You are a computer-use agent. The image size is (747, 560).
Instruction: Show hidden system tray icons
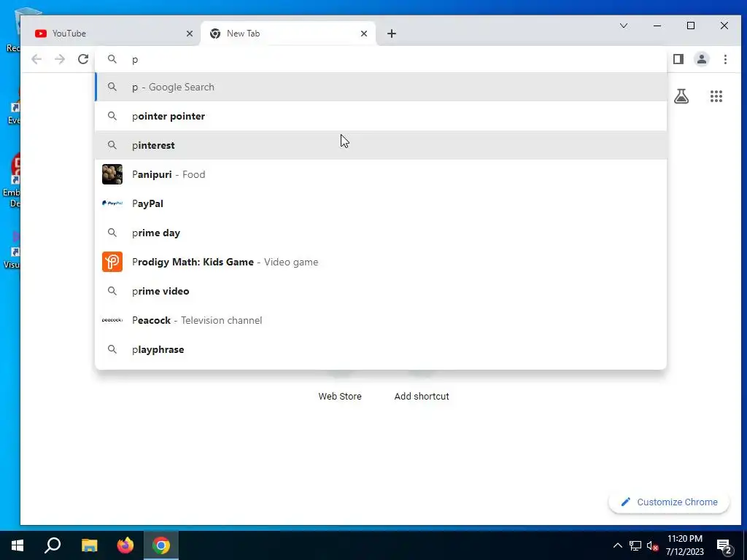pos(617,545)
